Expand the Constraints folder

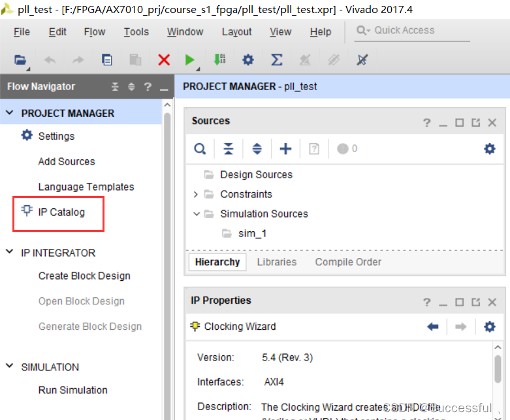point(195,194)
